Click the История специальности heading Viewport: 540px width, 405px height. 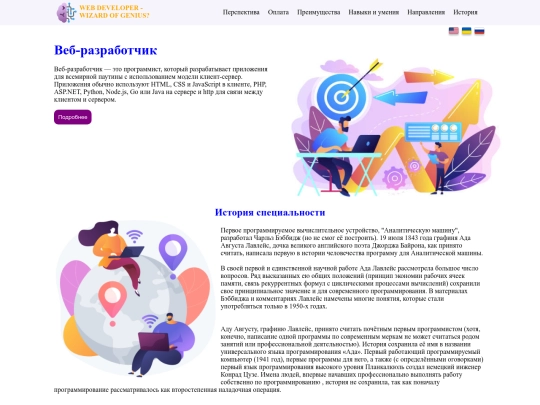(270, 212)
